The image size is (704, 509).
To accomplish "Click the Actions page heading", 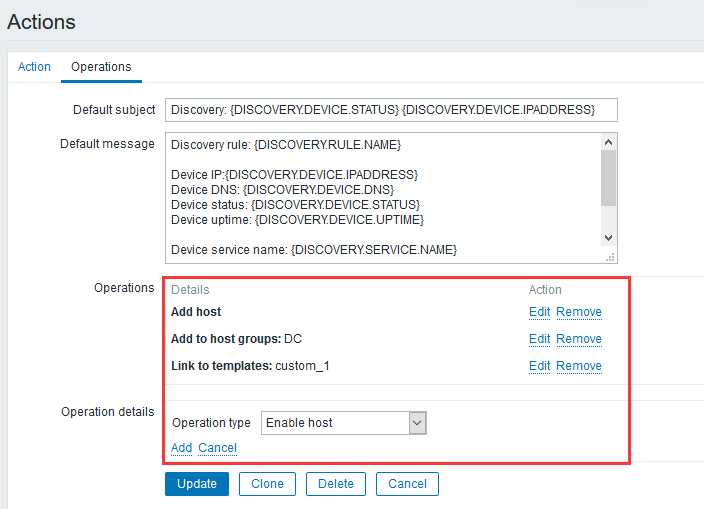I will click(x=41, y=22).
